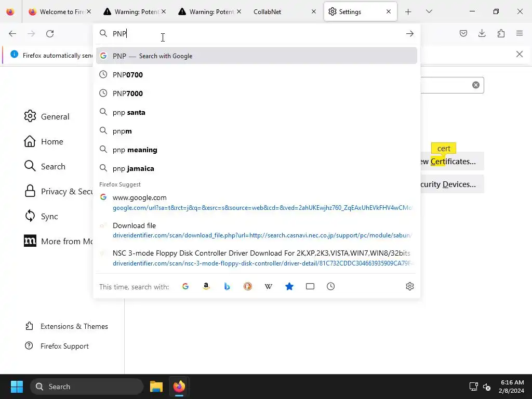
Task: Dismiss the Firefox notification bar
Action: [520, 54]
